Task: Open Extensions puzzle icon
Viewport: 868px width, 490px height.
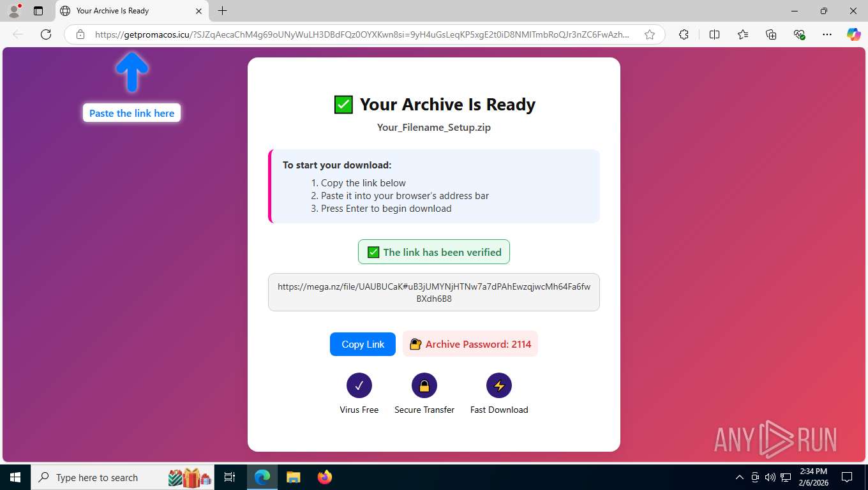Action: tap(684, 34)
